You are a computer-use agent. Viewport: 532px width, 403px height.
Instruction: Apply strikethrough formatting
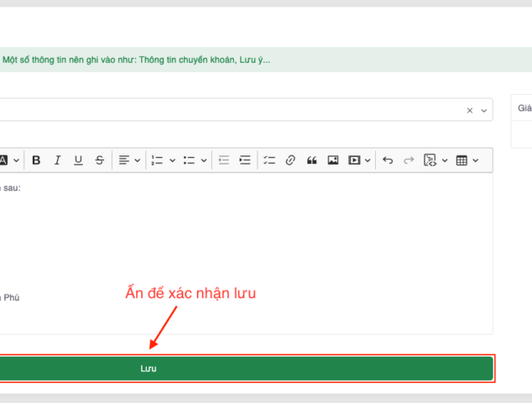[x=100, y=160]
